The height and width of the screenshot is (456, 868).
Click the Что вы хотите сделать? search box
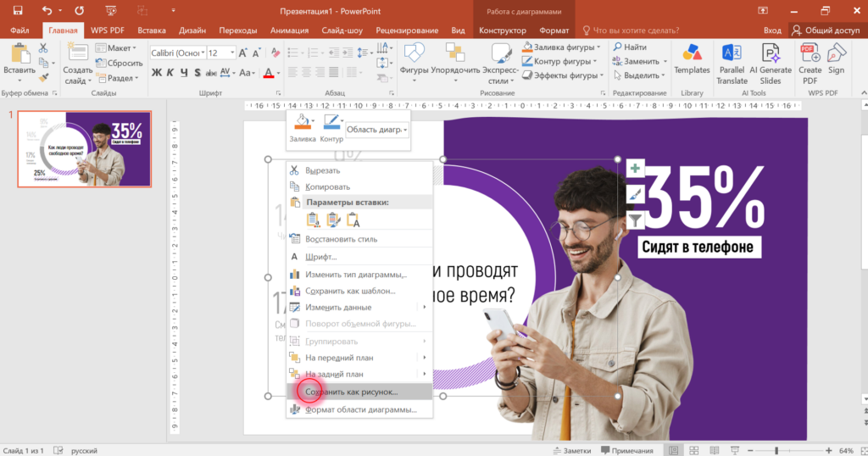pos(631,31)
